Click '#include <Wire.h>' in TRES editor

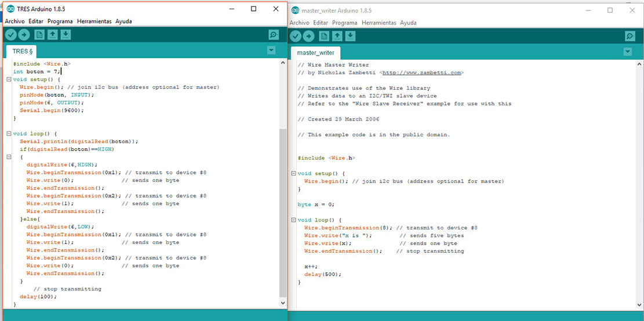pyautogui.click(x=42, y=64)
